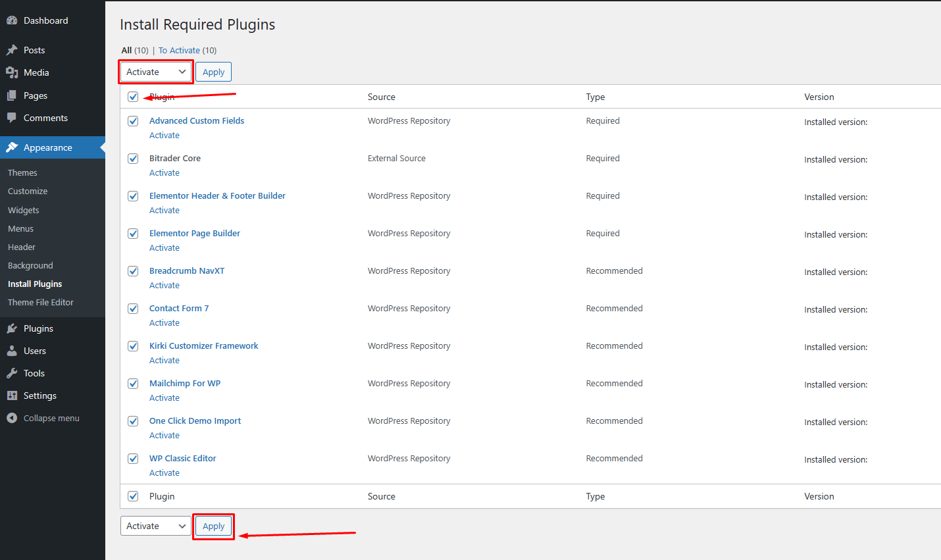The image size is (941, 560).
Task: Click the Tools wrench icon
Action: pyautogui.click(x=12, y=373)
